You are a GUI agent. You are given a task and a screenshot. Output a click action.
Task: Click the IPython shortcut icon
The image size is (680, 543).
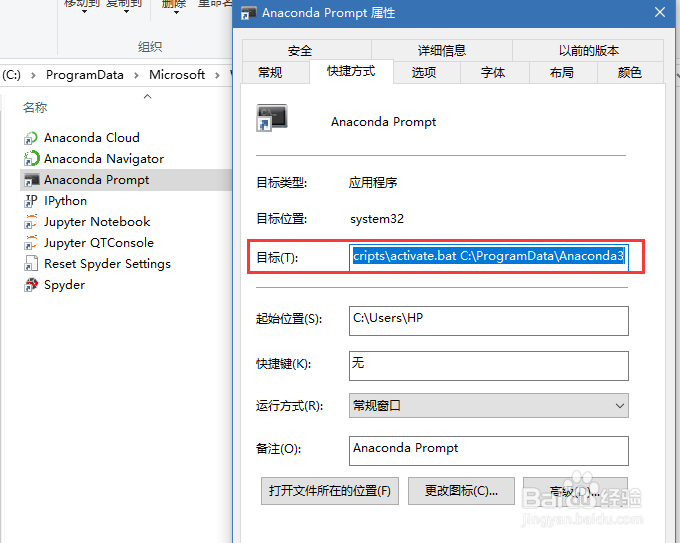click(x=30, y=201)
